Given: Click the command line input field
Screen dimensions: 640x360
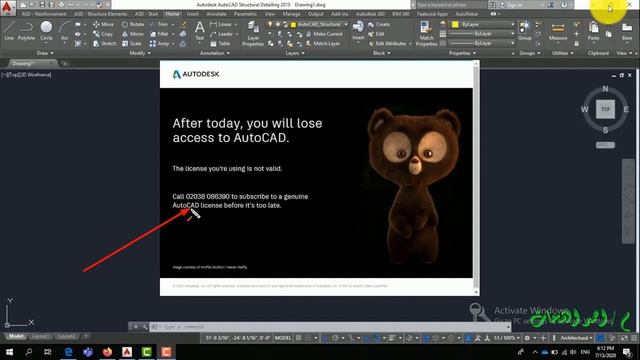Looking at the screenshot, I should [x=331, y=327].
